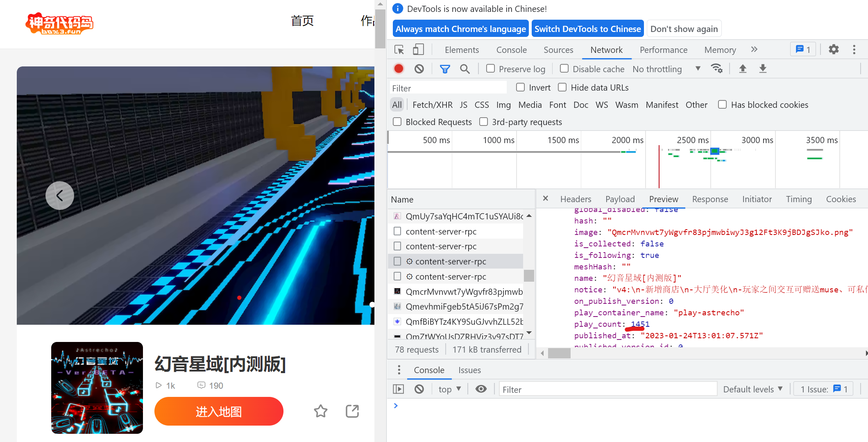This screenshot has width=868, height=442.
Task: Click Always match Chrome's language button
Action: 461,29
